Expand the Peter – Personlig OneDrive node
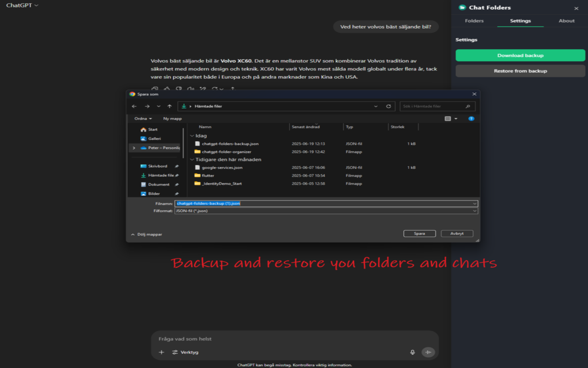This screenshot has height=368, width=588. point(134,148)
